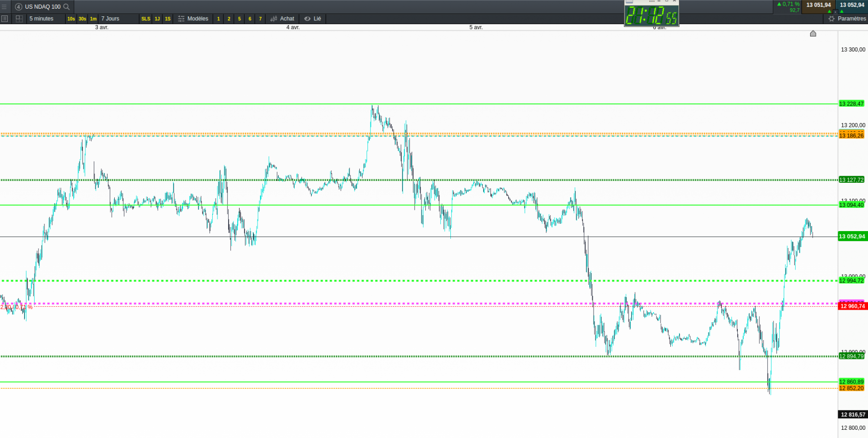Image resolution: width=868 pixels, height=438 pixels.
Task: Search instrument with magnifier icon
Action: point(67,7)
